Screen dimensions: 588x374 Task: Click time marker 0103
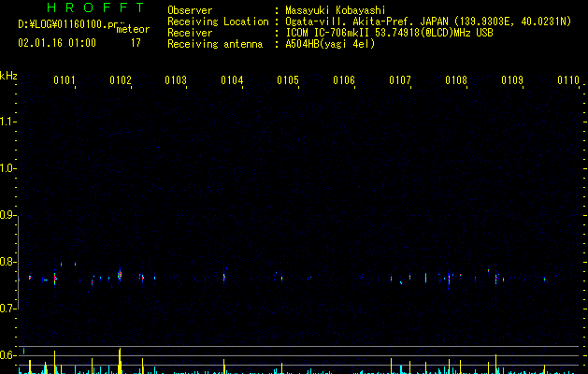176,80
